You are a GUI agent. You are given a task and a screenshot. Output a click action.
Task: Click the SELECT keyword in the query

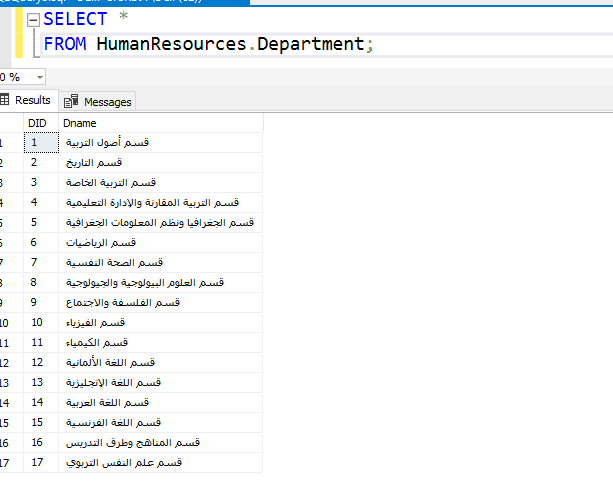tap(75, 19)
